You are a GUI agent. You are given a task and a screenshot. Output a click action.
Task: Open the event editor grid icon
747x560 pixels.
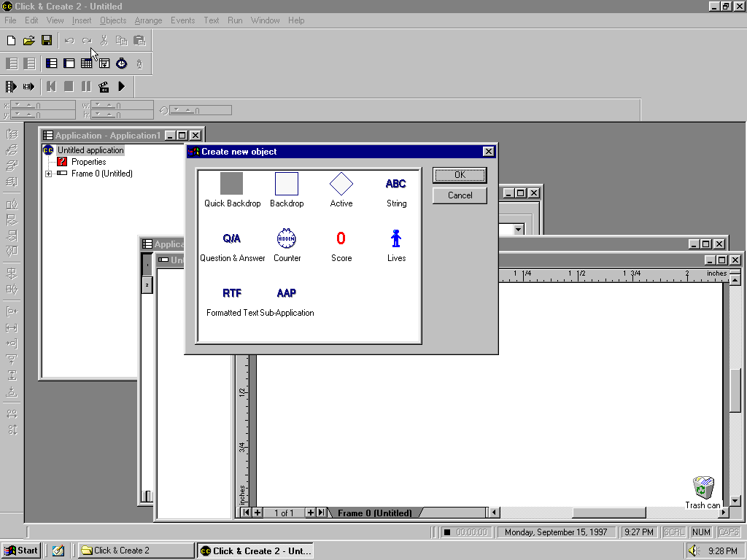point(86,63)
